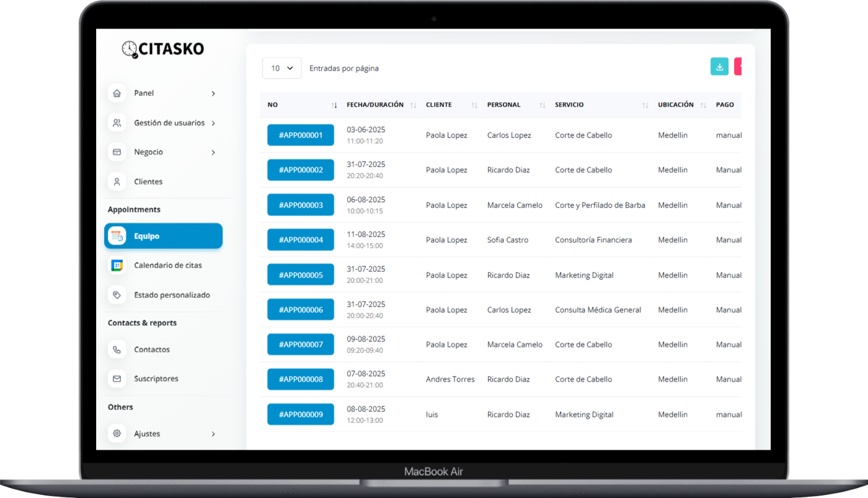
Task: Open the entries per page dropdown
Action: pyautogui.click(x=281, y=68)
